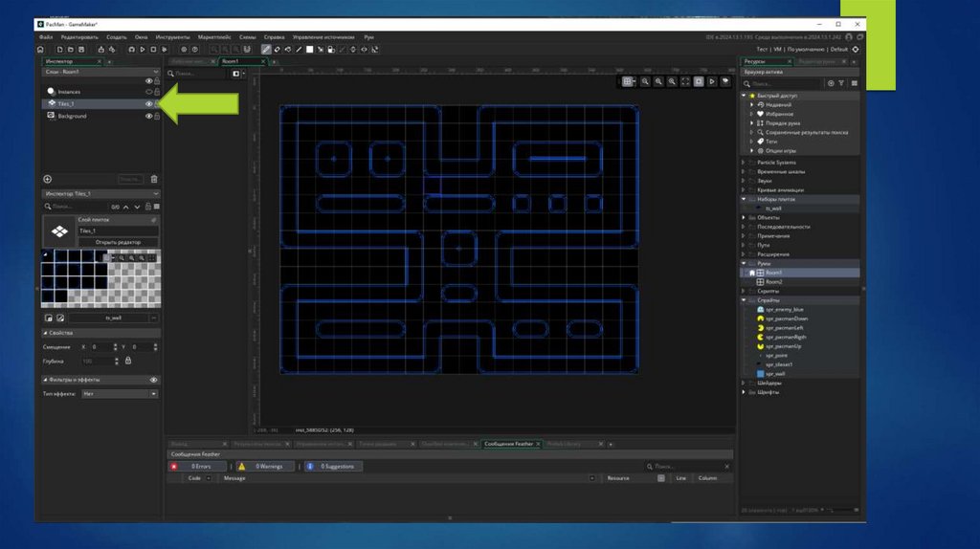Viewport: 980px width, 549px height.
Task: Add a new layer with the plus icon
Action: [47, 179]
